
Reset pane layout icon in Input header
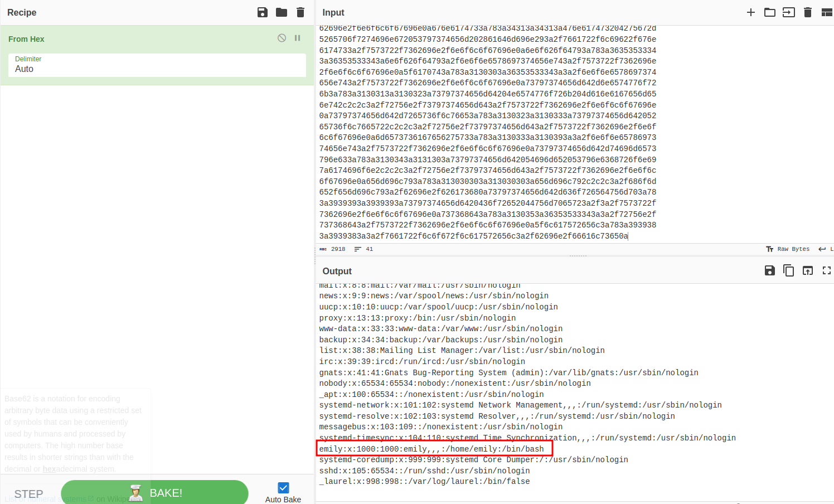tap(827, 12)
